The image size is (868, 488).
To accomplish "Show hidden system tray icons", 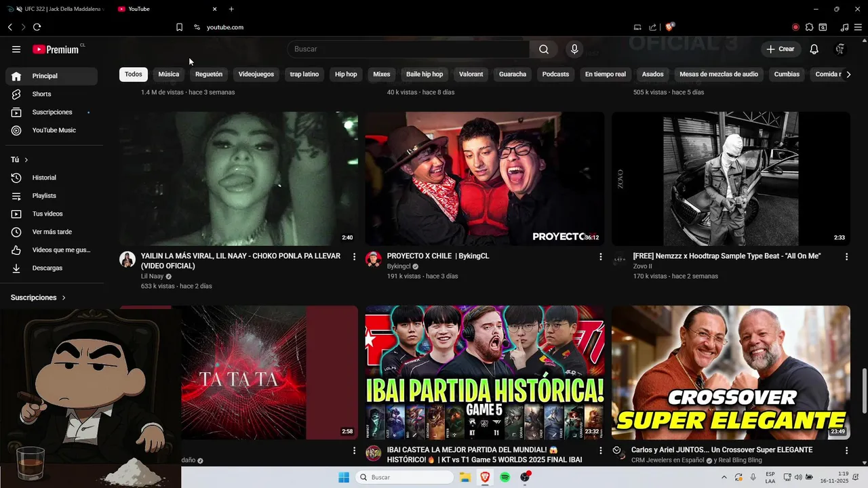I will pos(724,477).
